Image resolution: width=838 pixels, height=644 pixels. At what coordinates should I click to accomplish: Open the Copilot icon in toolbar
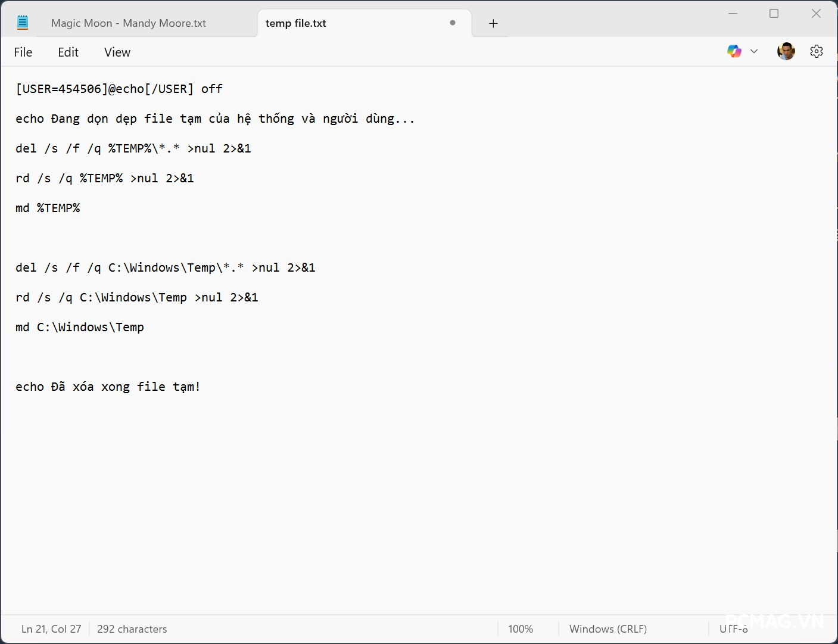[x=734, y=51]
